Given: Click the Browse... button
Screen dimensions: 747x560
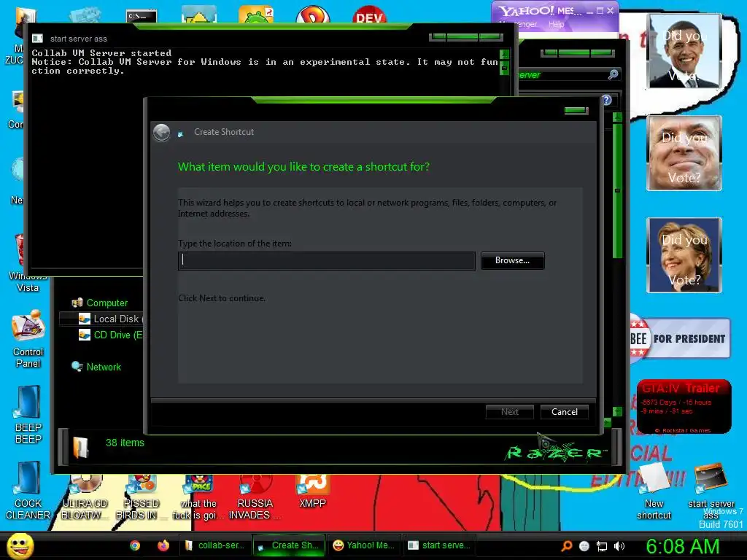Looking at the screenshot, I should [512, 260].
